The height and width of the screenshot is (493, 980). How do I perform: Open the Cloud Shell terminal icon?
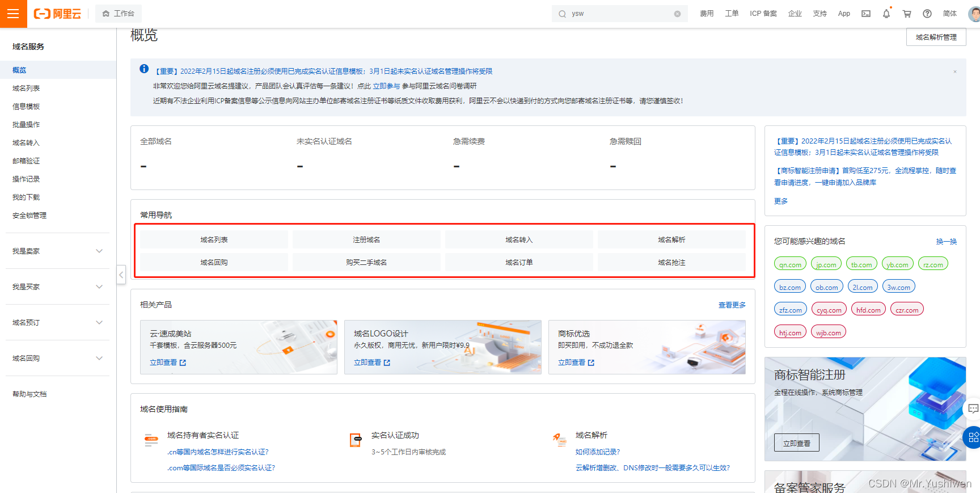coord(865,14)
